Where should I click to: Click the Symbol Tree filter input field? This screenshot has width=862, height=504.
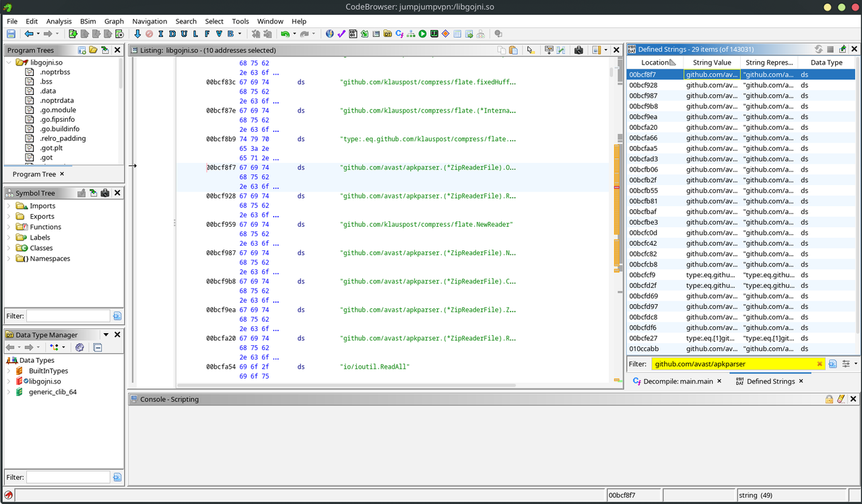[x=67, y=316]
